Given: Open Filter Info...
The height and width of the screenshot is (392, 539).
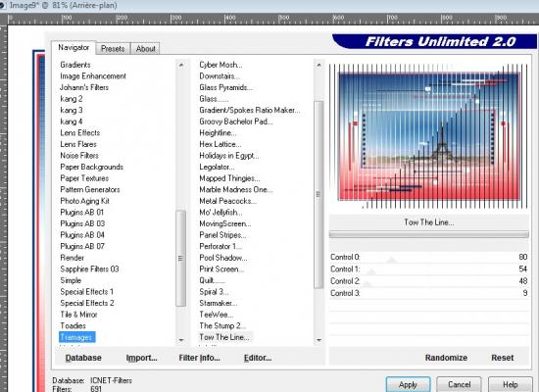Looking at the screenshot, I should [x=199, y=358].
